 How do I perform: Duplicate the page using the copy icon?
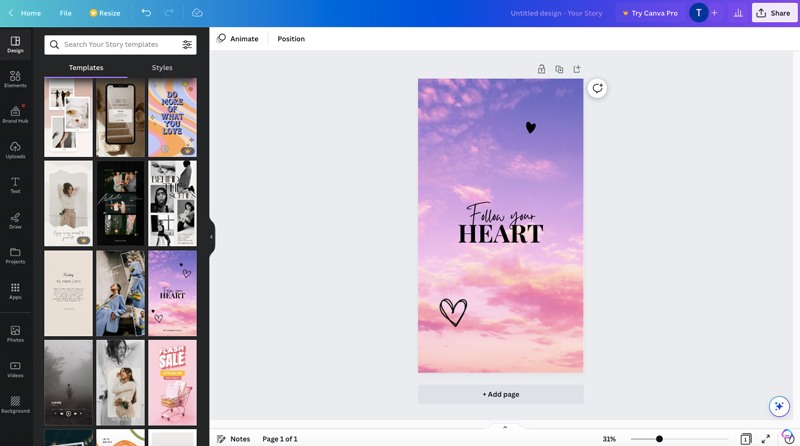pyautogui.click(x=559, y=69)
